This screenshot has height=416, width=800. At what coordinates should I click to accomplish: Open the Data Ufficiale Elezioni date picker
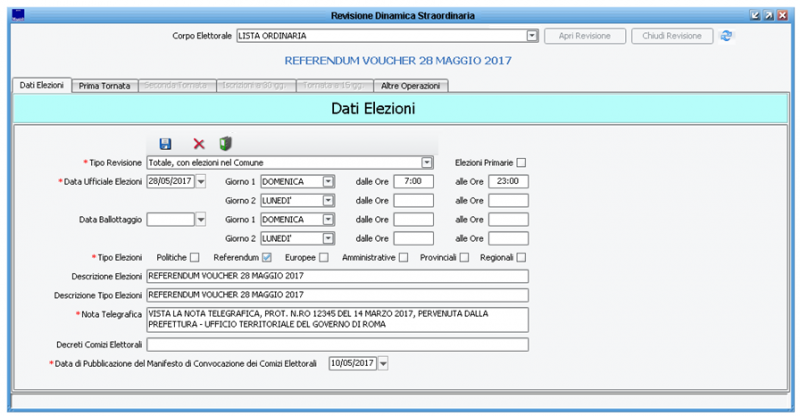tap(200, 181)
